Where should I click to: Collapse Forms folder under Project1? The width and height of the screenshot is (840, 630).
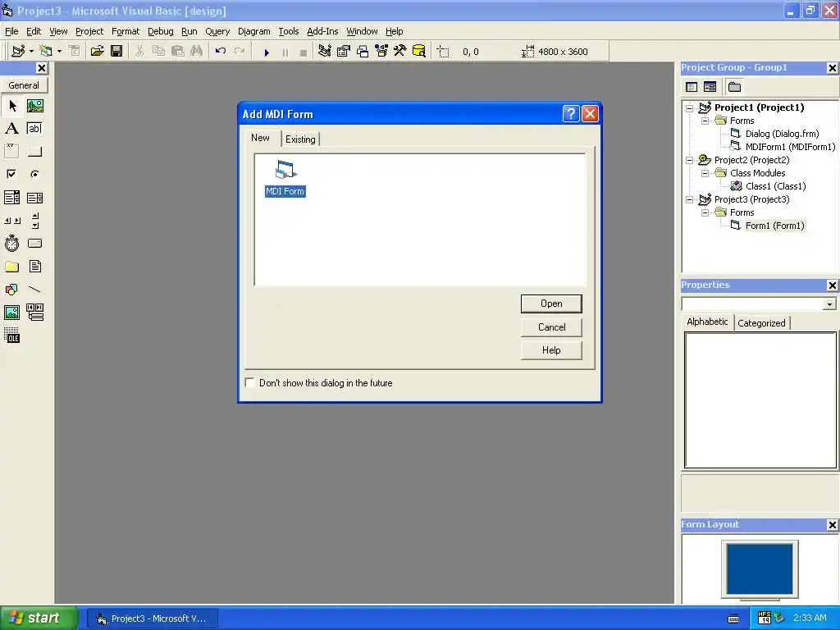705,121
